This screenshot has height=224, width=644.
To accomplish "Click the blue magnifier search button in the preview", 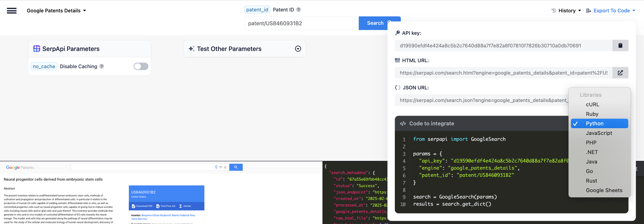I will tap(236, 167).
